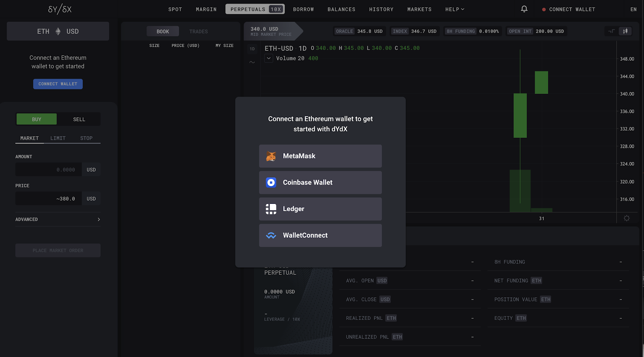The height and width of the screenshot is (357, 644).
Task: Expand the Advanced order options
Action: tap(58, 219)
